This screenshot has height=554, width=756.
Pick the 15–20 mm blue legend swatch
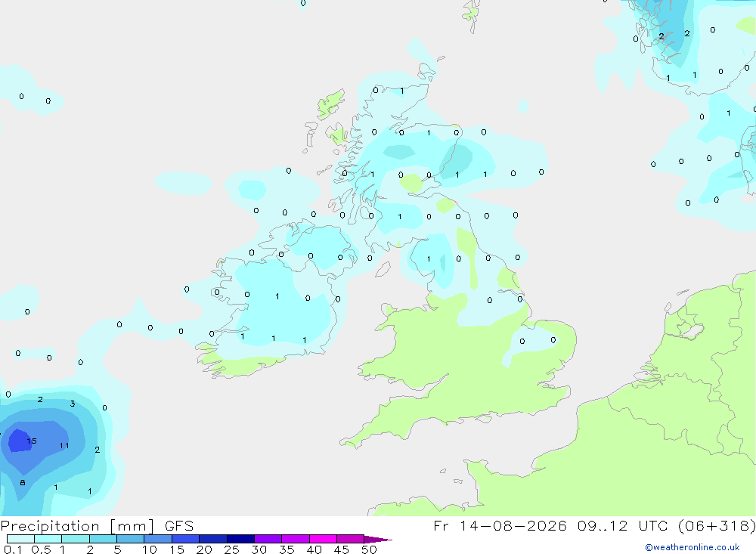[x=186, y=539]
